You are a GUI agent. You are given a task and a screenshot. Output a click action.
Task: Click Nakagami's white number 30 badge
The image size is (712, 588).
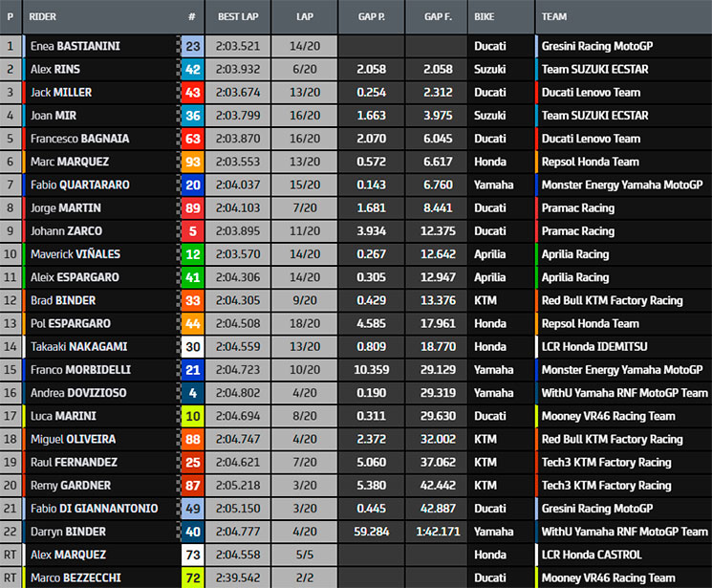click(192, 347)
